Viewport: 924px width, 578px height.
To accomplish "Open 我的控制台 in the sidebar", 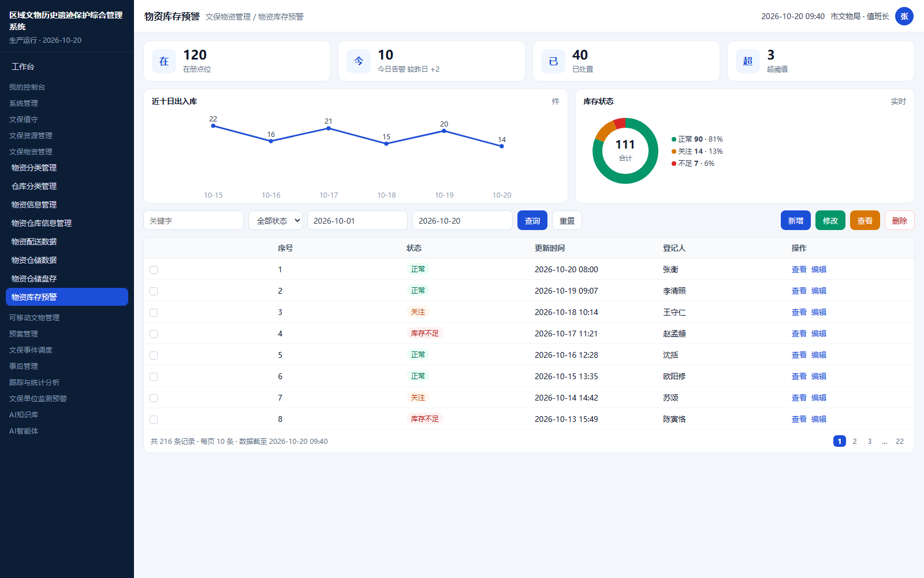I will pyautogui.click(x=27, y=87).
